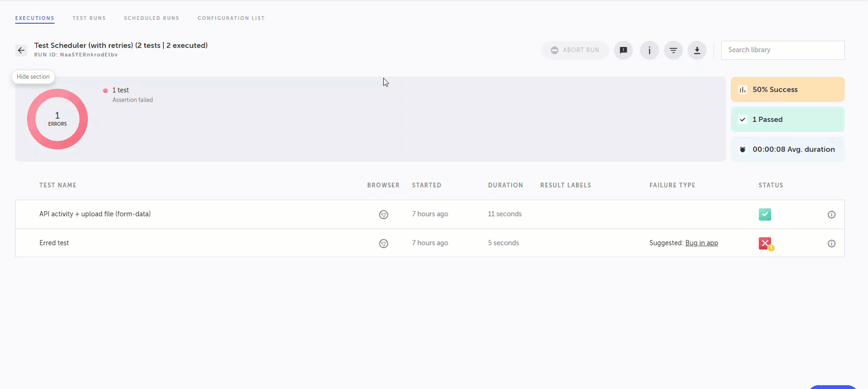The height and width of the screenshot is (389, 868).
Task: Click the 5 seconds duration value
Action: [x=503, y=243]
